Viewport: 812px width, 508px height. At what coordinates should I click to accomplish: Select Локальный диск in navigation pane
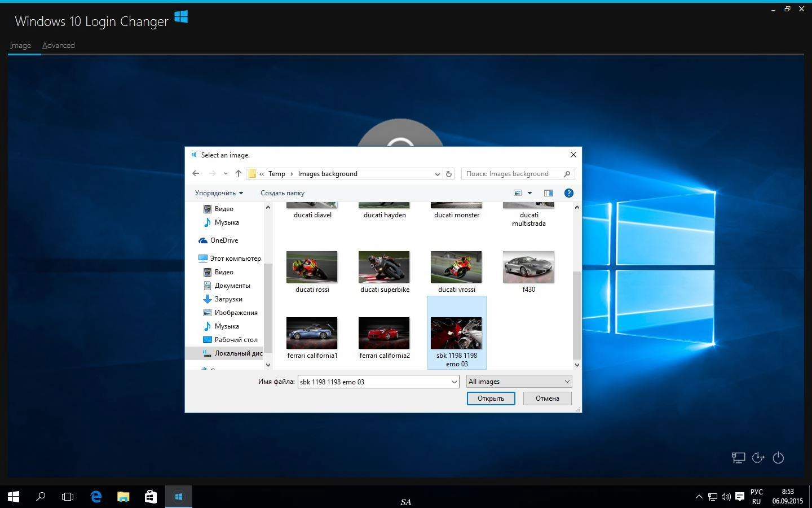[232, 353]
